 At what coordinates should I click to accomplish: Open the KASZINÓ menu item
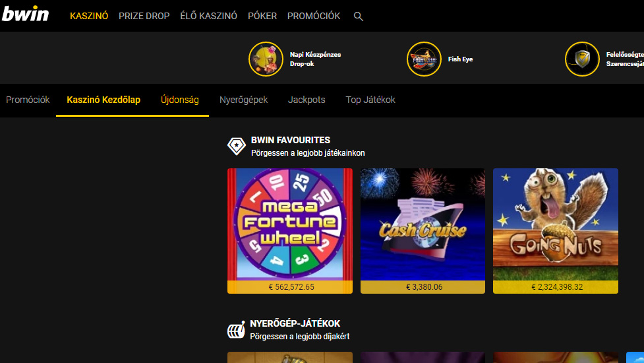[89, 16]
